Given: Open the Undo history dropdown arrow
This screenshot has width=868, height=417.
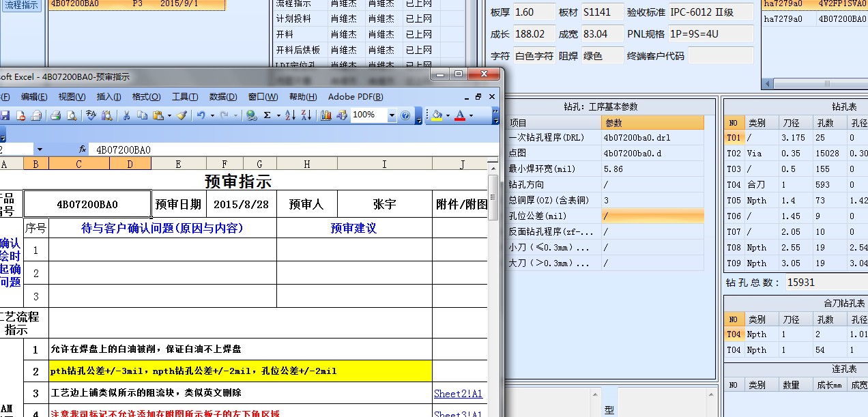Looking at the screenshot, I should click(x=212, y=115).
